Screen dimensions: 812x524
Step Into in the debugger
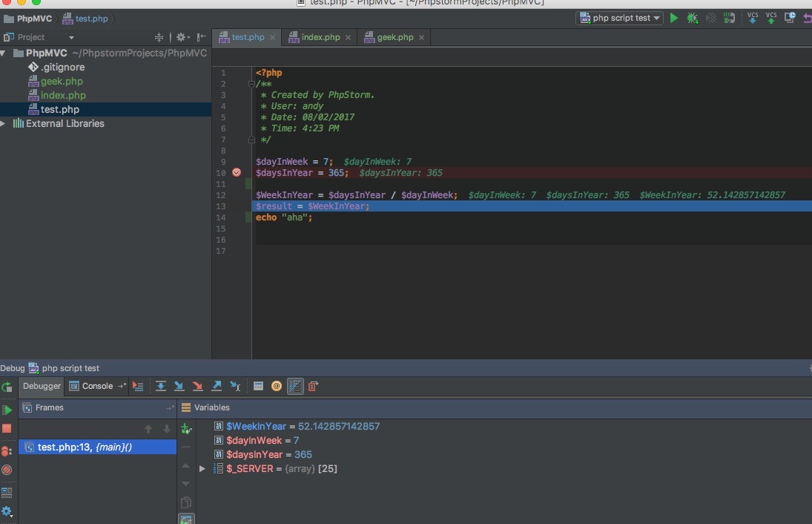tap(179, 386)
